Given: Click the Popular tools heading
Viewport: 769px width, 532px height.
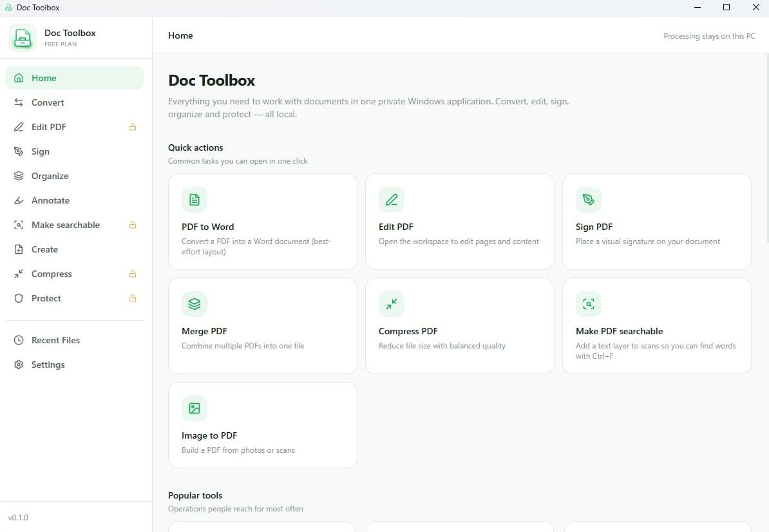Looking at the screenshot, I should (195, 495).
